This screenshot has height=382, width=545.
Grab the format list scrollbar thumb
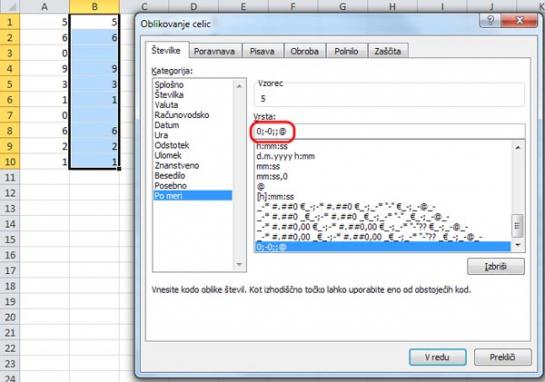(x=518, y=226)
